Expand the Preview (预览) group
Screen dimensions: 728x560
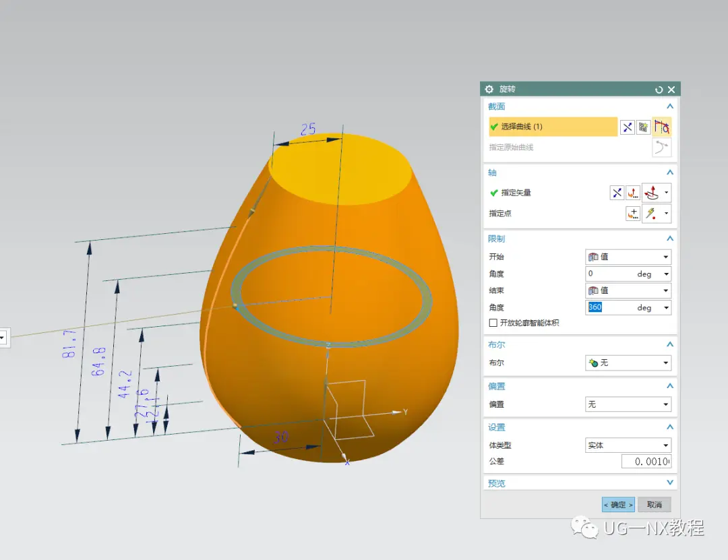tap(669, 483)
